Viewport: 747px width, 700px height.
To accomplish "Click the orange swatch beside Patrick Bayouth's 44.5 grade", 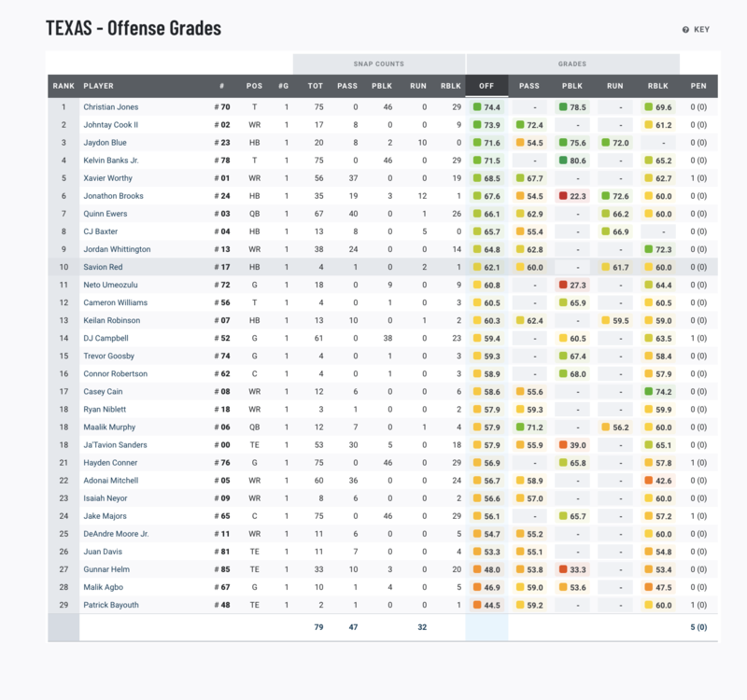I will 477,605.
